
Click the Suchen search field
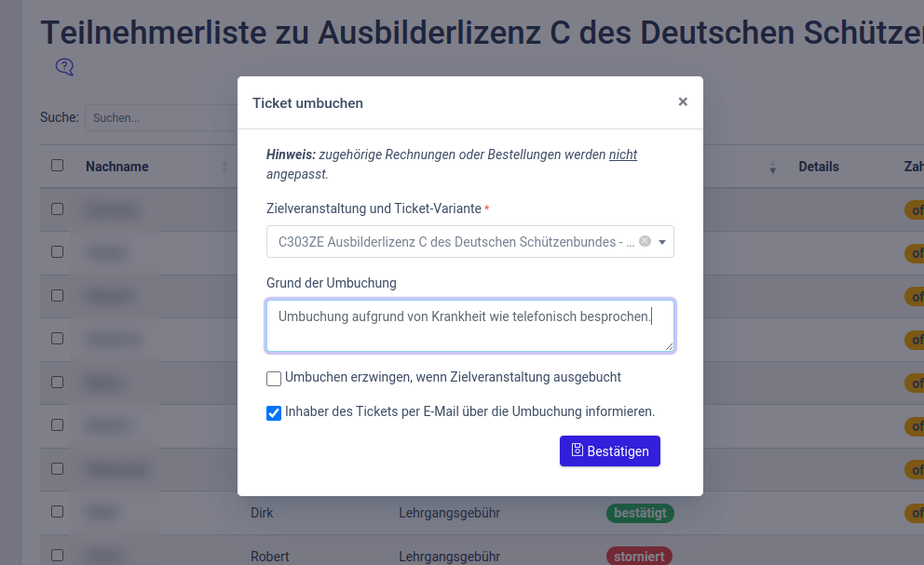(x=160, y=118)
